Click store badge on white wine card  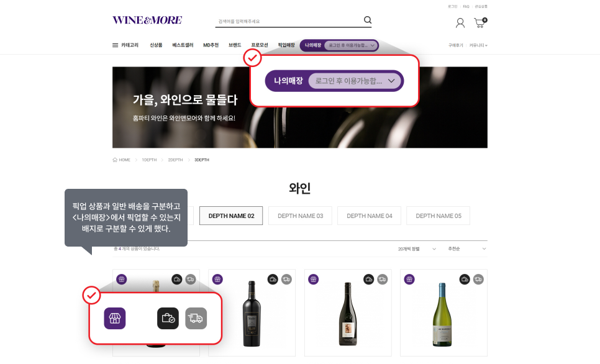pos(409,280)
